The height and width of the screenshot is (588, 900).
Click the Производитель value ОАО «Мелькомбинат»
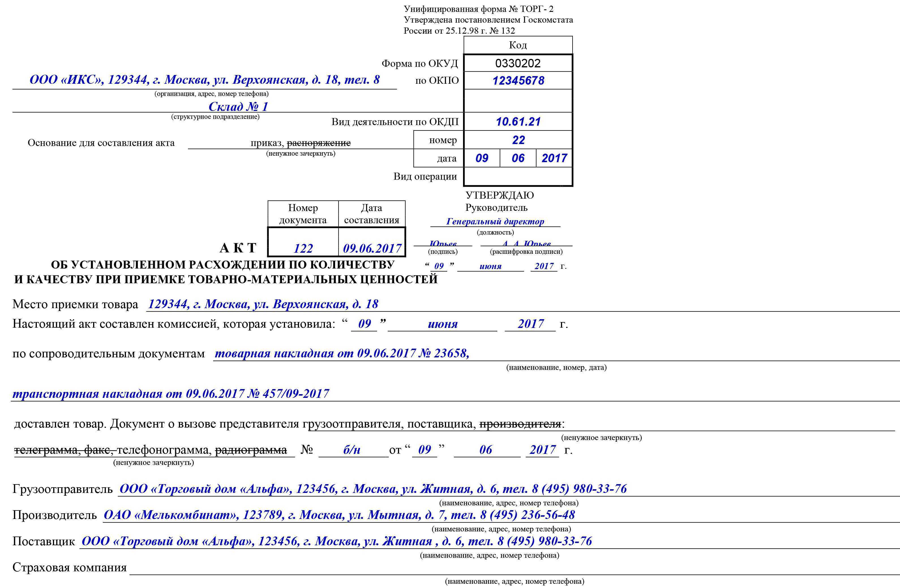coord(339,515)
